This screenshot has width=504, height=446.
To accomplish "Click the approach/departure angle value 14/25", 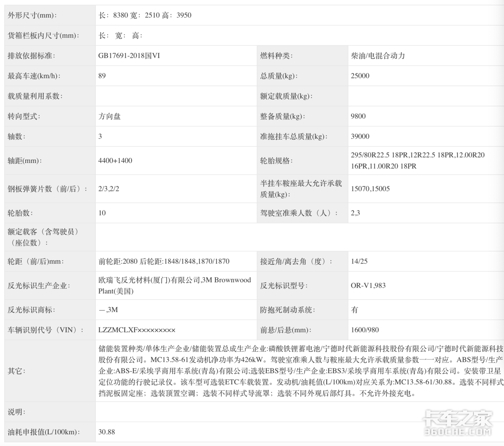I will (x=359, y=261).
